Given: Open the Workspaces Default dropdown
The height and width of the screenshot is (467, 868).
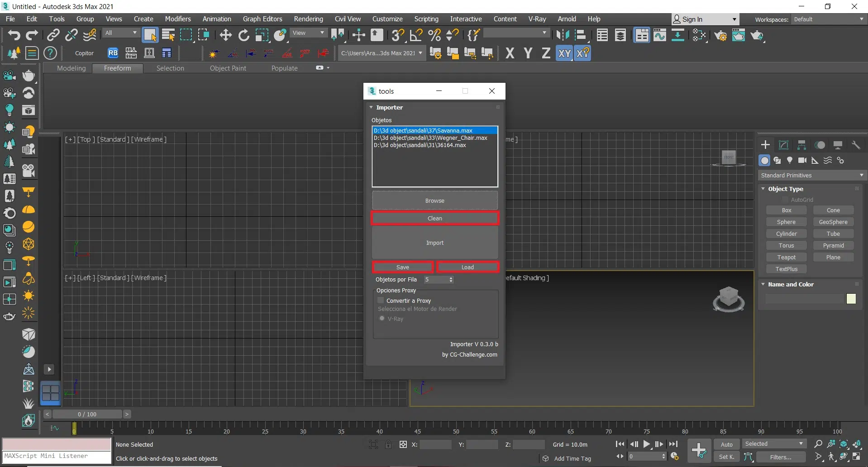Looking at the screenshot, I should (x=828, y=19).
